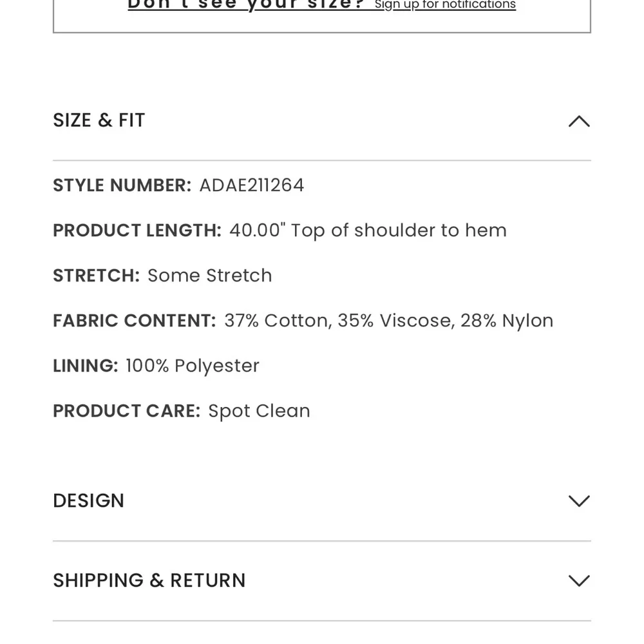Select the 100% Polyester lining value
644x644 pixels.
(193, 366)
